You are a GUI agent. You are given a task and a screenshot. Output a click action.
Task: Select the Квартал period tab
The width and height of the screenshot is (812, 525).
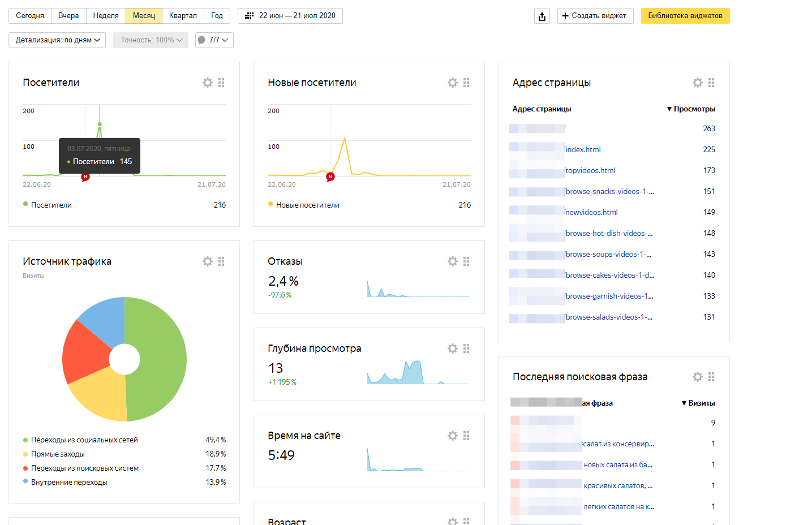pos(183,16)
